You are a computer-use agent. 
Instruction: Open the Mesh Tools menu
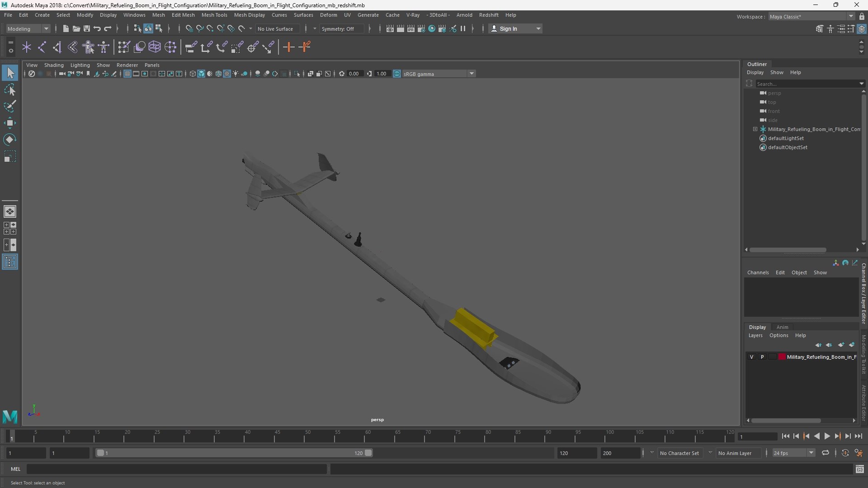click(214, 15)
